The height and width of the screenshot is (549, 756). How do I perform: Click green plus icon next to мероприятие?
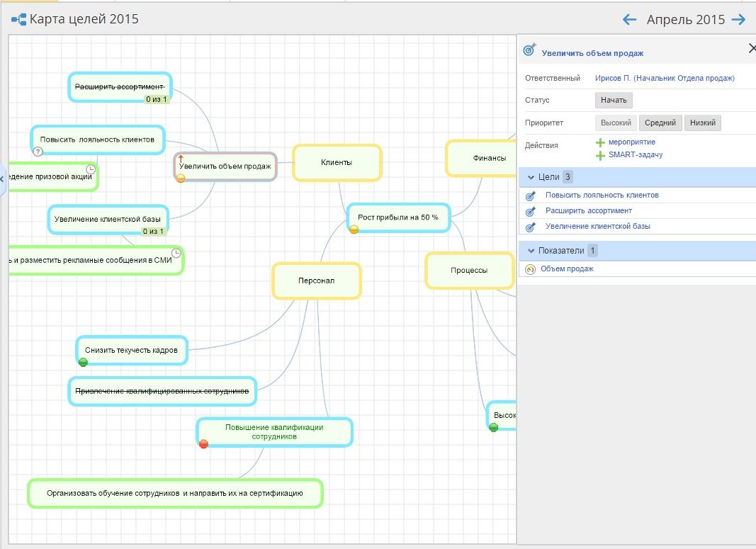click(x=600, y=142)
